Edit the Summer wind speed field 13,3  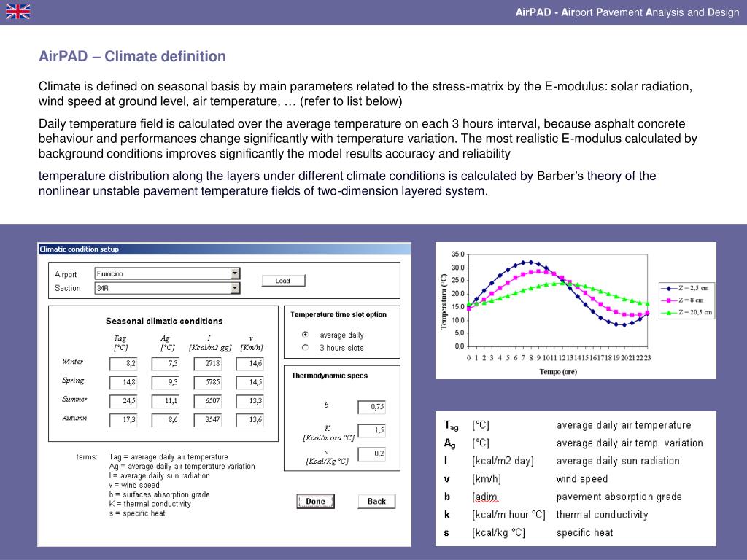249,402
